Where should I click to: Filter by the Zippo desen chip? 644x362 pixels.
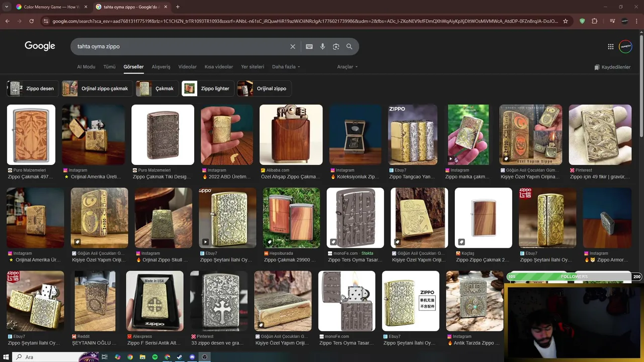click(x=33, y=88)
